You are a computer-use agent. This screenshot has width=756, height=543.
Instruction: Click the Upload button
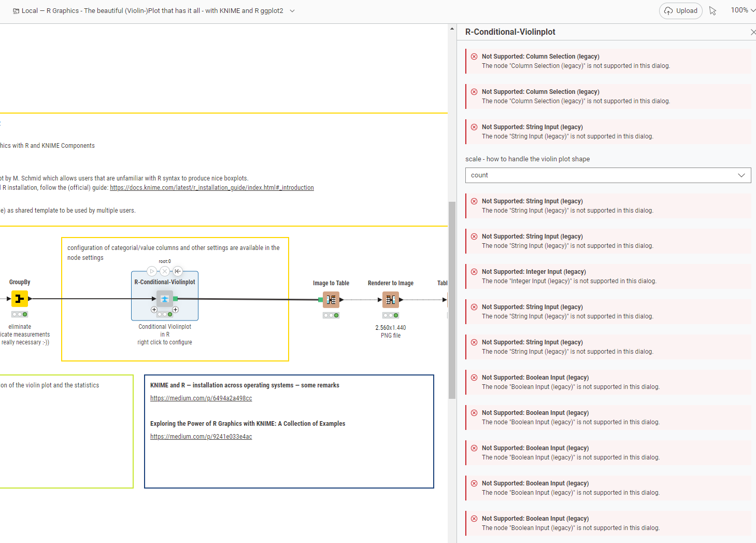point(680,11)
